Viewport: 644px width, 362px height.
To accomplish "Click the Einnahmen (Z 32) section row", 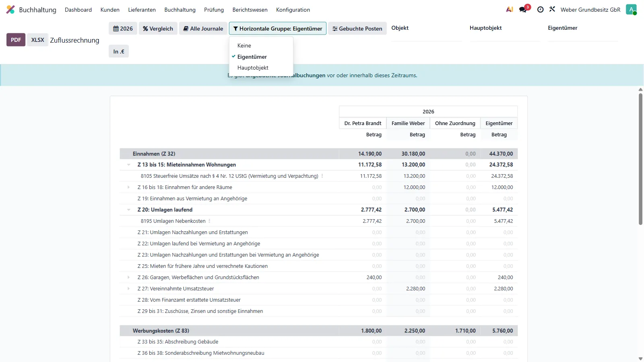I will (x=319, y=154).
